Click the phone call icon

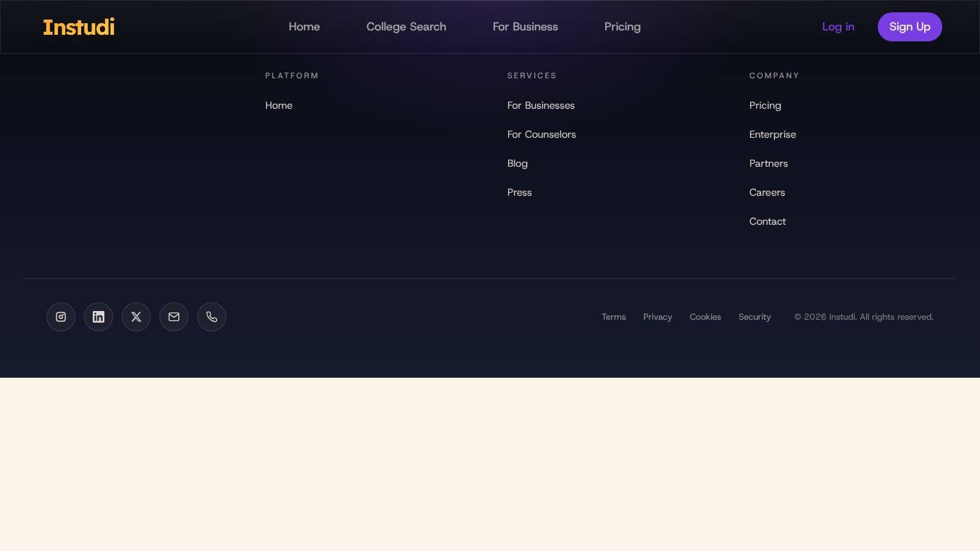tap(212, 317)
